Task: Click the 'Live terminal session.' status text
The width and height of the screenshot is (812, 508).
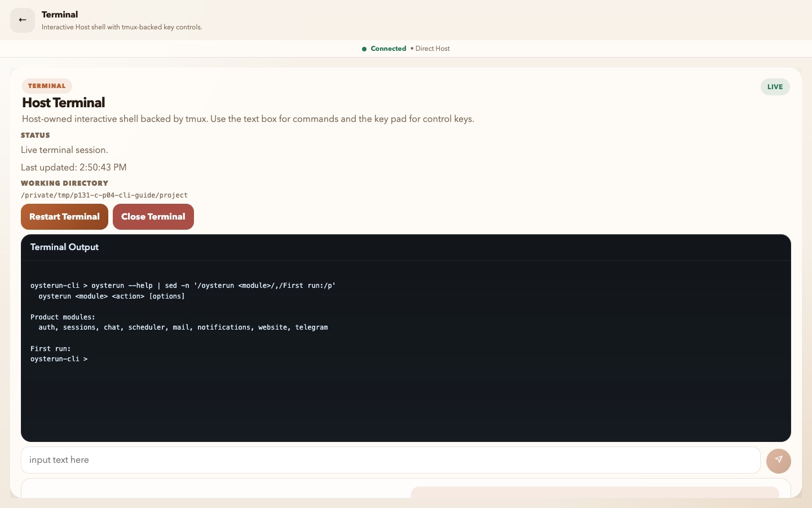Action: 64,150
